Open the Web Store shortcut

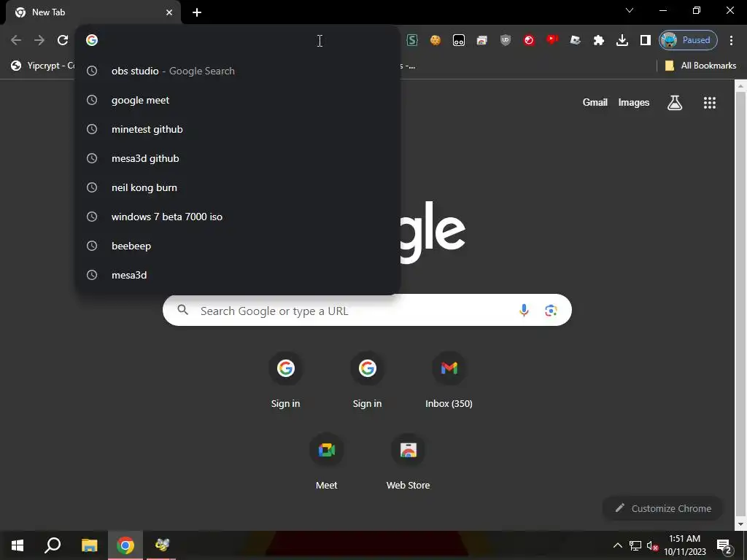click(x=409, y=462)
